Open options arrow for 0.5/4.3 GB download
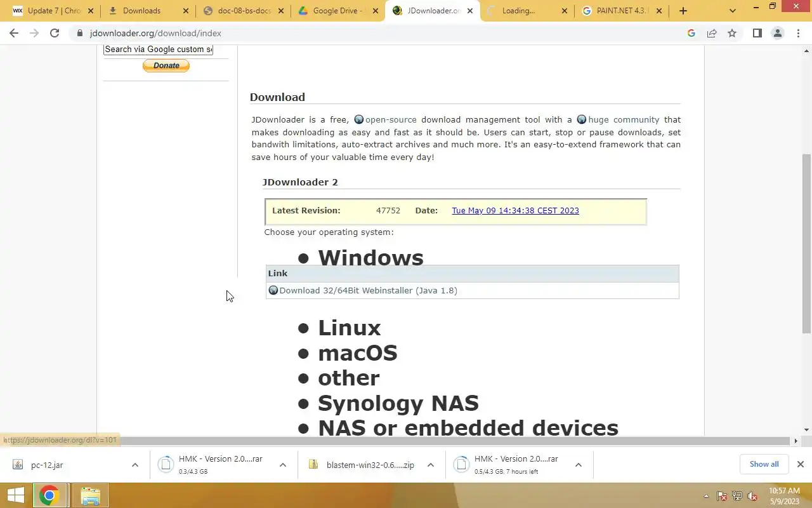 click(x=579, y=465)
